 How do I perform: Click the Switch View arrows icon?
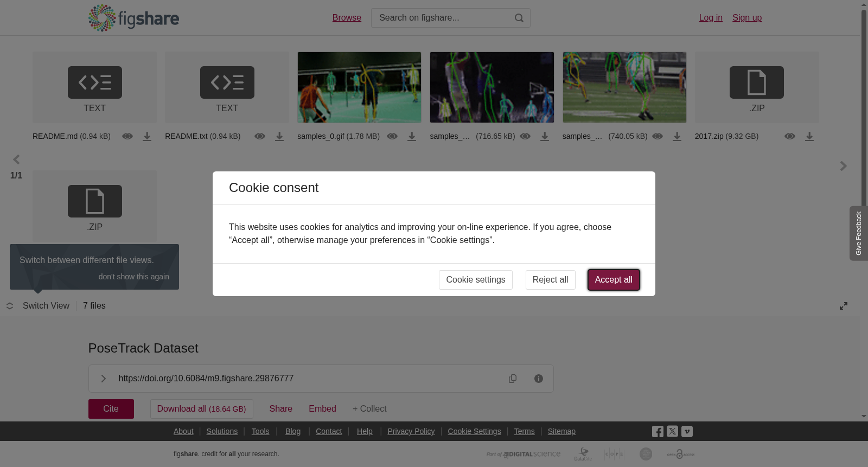10,306
